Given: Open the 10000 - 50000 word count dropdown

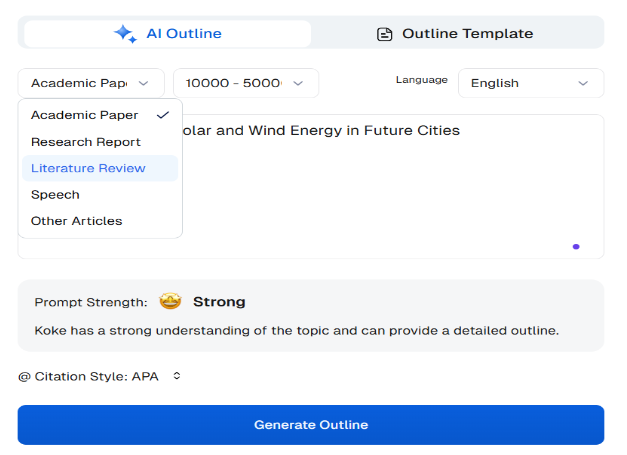Looking at the screenshot, I should (x=245, y=83).
